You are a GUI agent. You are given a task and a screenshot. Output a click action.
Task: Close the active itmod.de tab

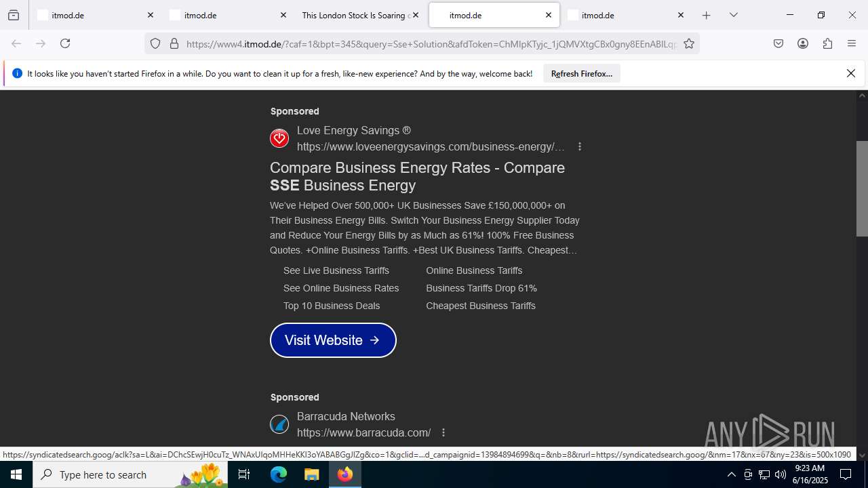click(x=549, y=15)
